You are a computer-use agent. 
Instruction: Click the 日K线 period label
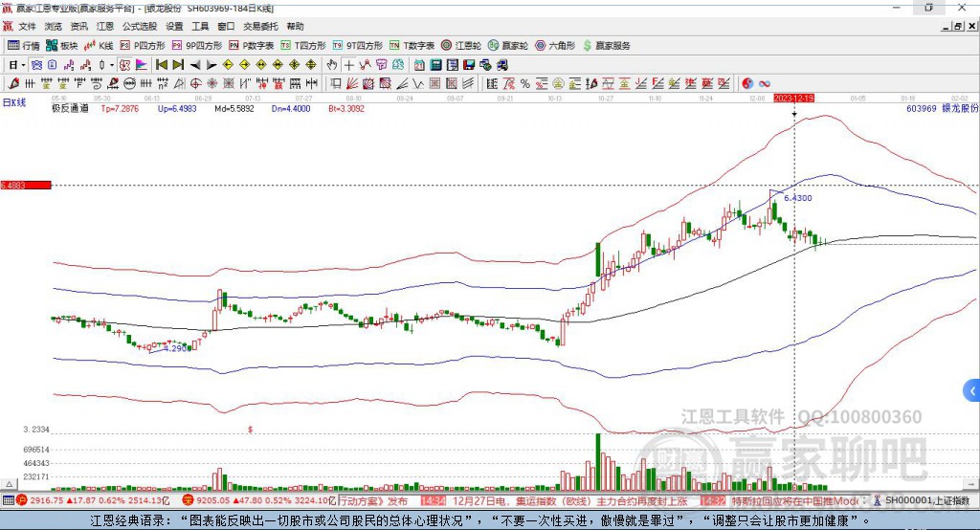click(x=14, y=102)
